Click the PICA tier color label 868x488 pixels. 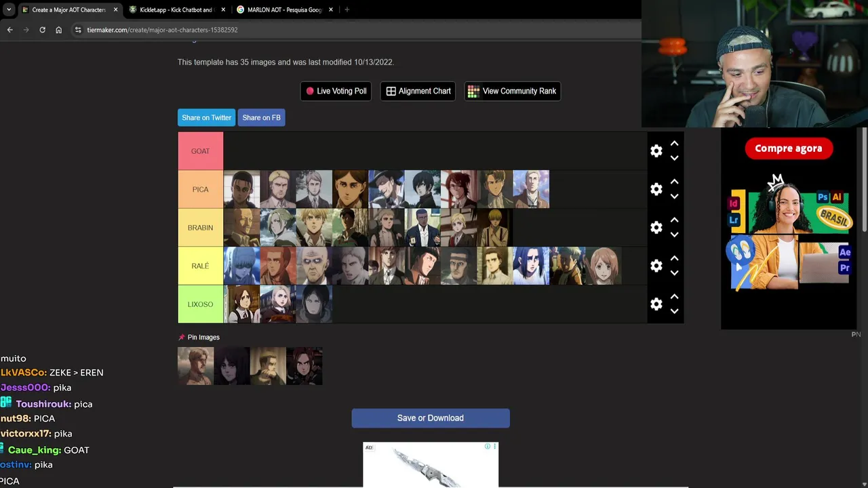(x=200, y=189)
